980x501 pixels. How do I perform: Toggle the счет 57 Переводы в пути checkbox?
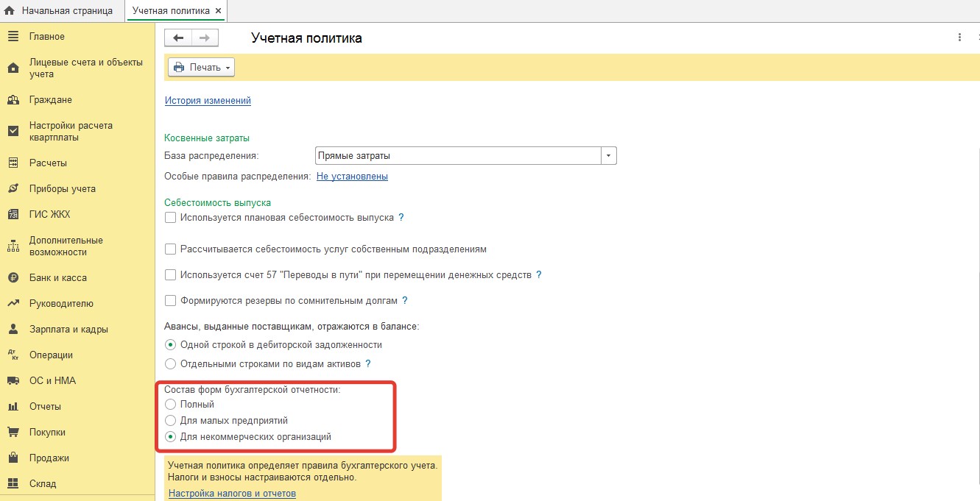click(x=171, y=275)
